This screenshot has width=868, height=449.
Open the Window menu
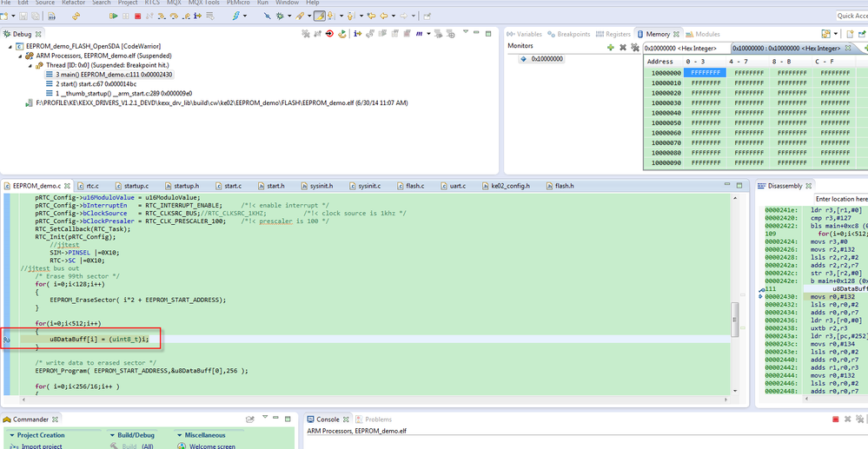[x=287, y=3]
